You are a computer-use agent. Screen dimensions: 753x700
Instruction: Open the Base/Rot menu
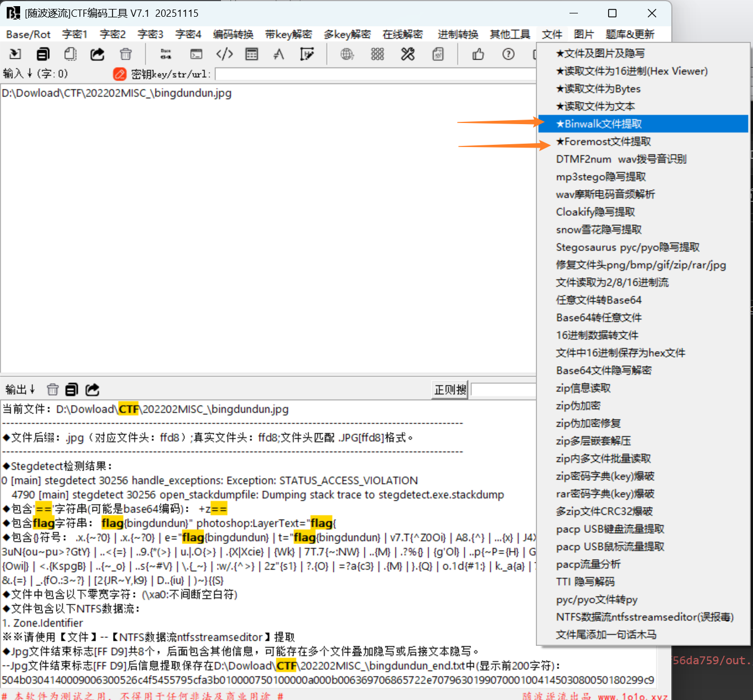click(x=29, y=34)
